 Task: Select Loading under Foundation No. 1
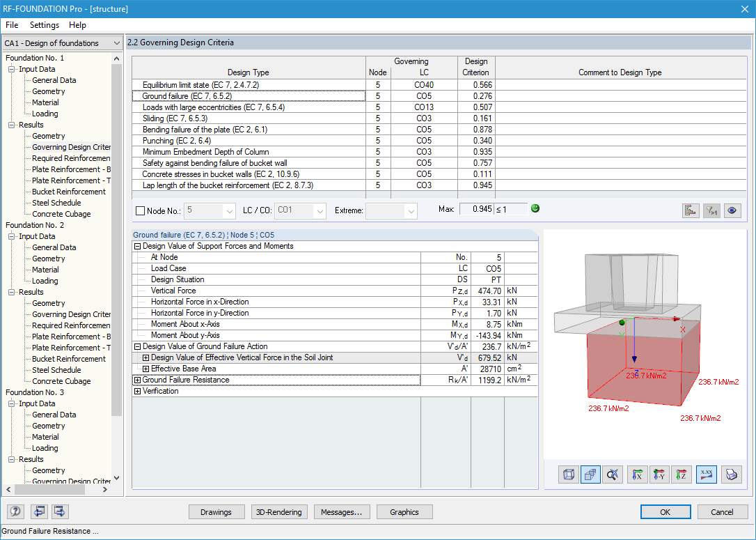[45, 114]
